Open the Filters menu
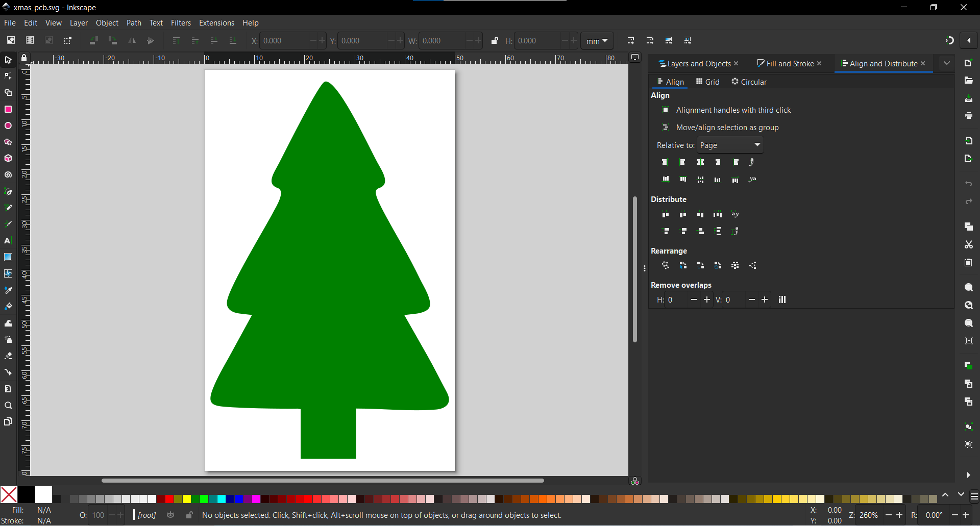Viewport: 980px width, 526px height. click(181, 22)
